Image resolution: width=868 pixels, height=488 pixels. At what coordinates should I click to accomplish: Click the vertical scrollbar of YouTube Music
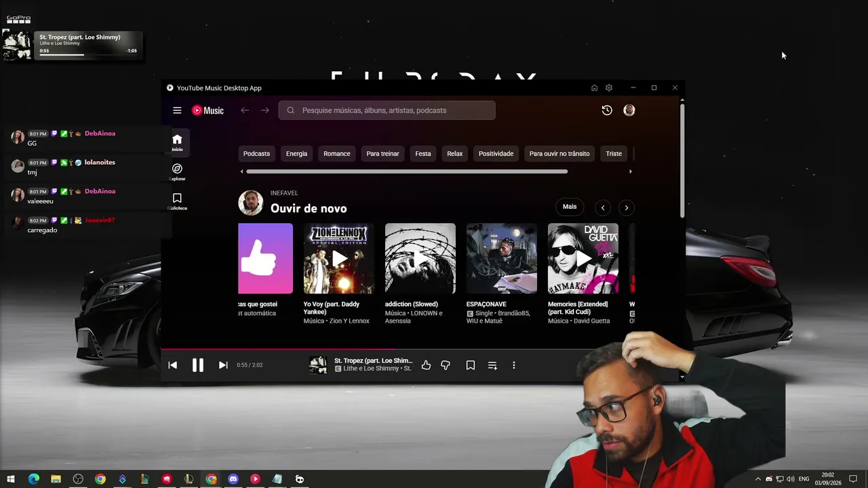[x=682, y=161]
